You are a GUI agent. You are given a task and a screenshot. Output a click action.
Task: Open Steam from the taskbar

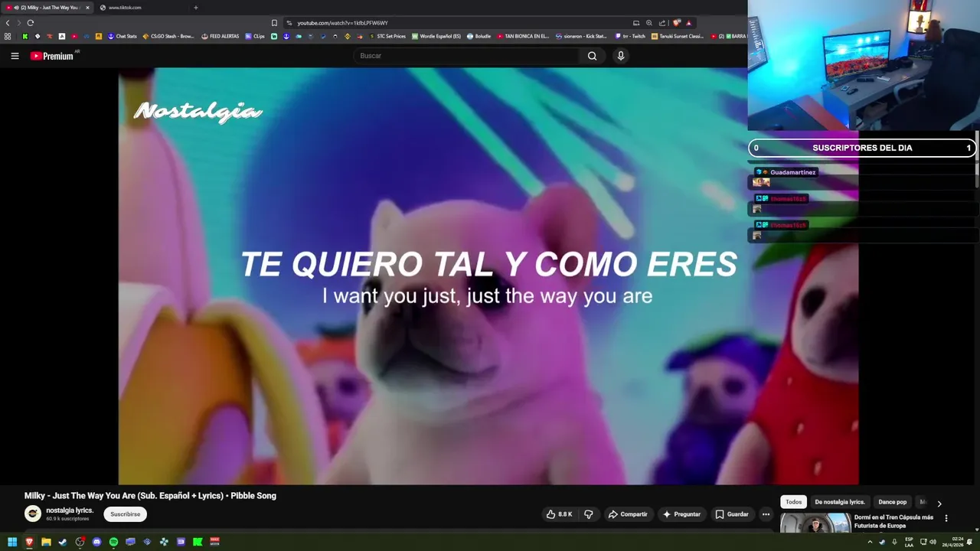pyautogui.click(x=63, y=542)
